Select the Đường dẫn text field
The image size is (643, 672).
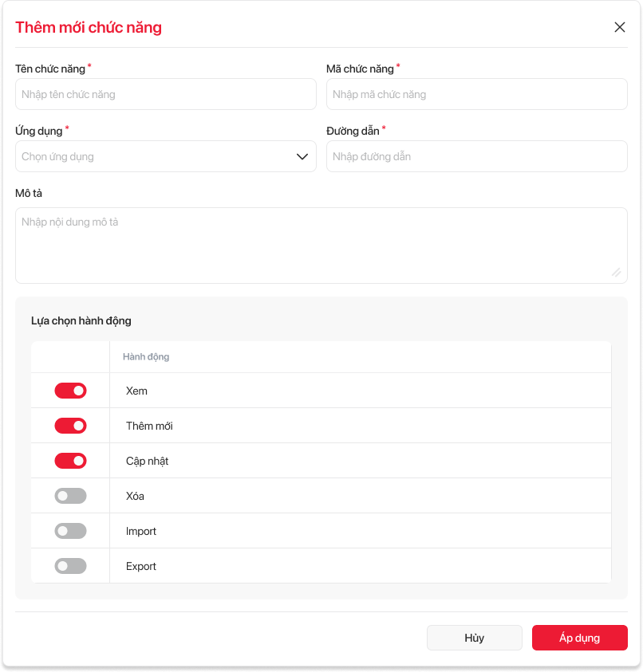pos(476,156)
